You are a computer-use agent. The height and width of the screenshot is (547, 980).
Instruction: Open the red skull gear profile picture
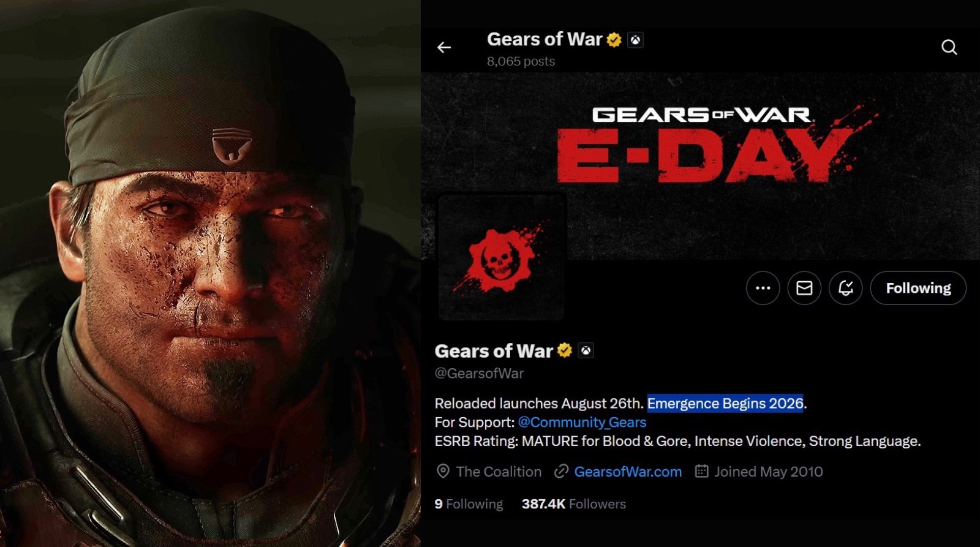(x=500, y=257)
